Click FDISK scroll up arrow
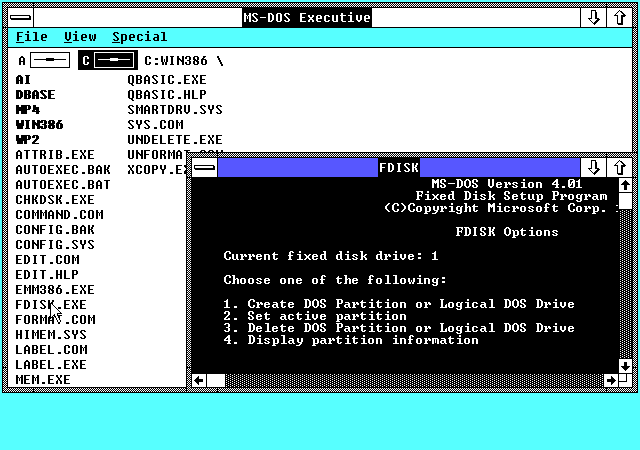Viewport: 640px width, 450px height. 625,185
